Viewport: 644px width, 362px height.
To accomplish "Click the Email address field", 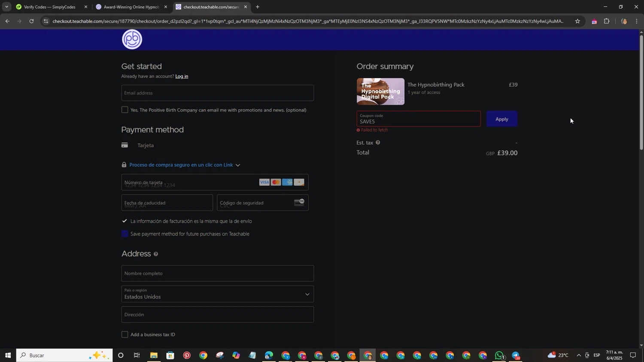I will [218, 93].
